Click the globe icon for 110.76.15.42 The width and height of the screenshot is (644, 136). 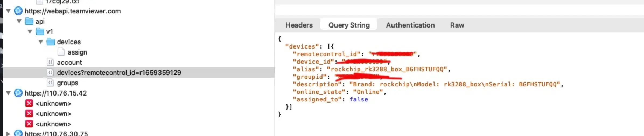18,93
